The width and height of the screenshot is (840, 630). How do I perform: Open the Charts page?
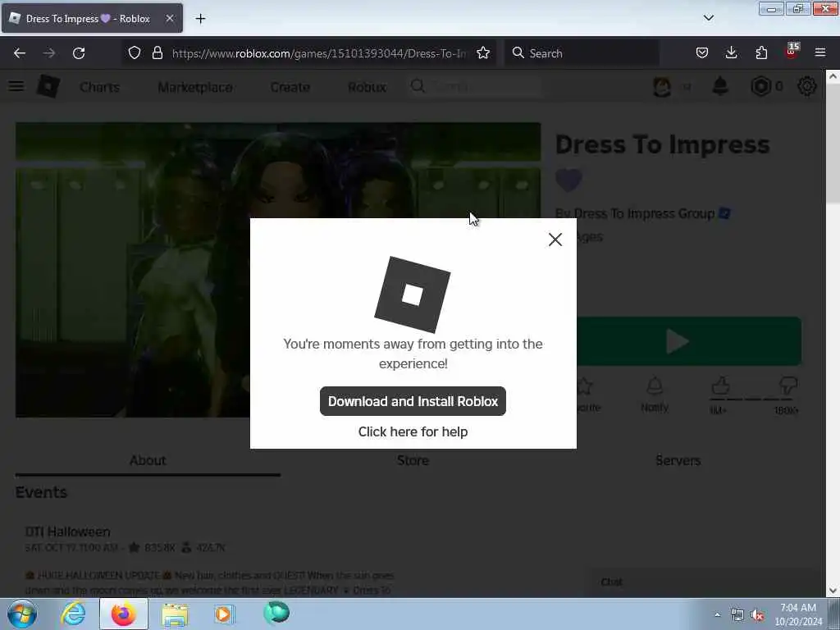[x=99, y=87]
